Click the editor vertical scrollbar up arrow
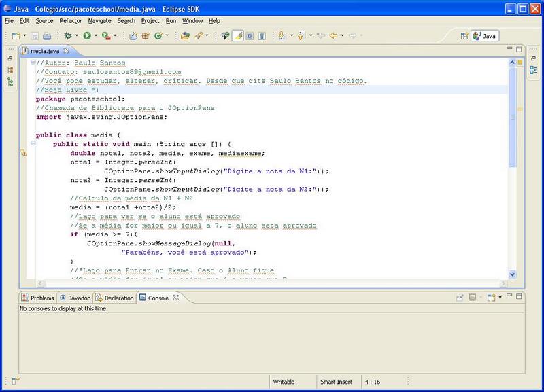This screenshot has width=544, height=392. tap(513, 63)
